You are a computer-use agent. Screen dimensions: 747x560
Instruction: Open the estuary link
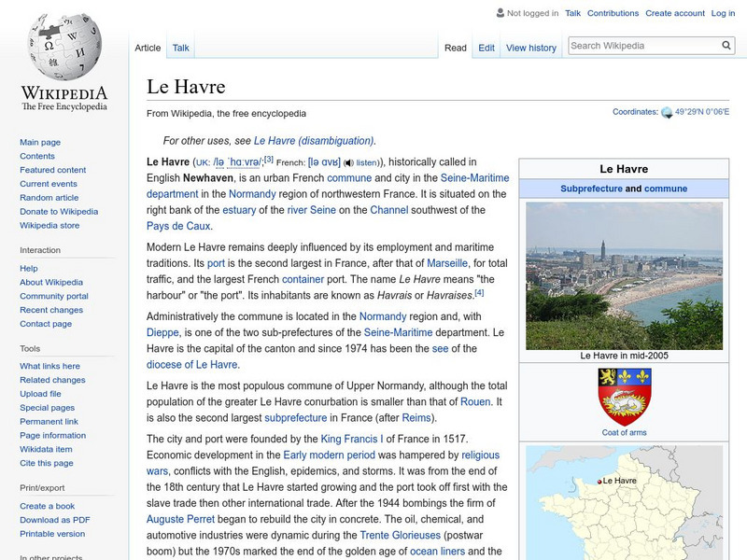[x=239, y=210]
